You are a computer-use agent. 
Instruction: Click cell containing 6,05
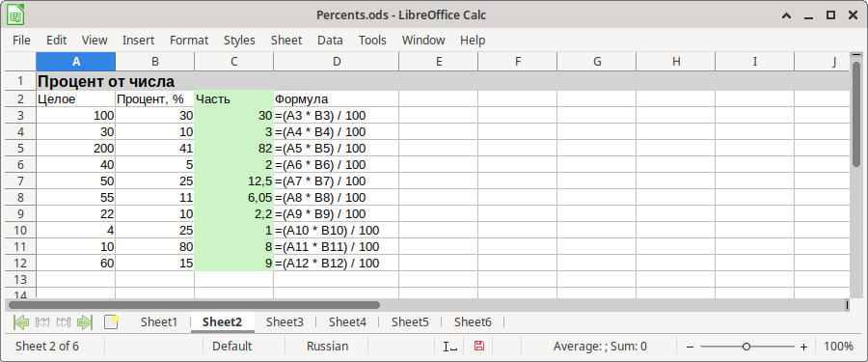[234, 197]
